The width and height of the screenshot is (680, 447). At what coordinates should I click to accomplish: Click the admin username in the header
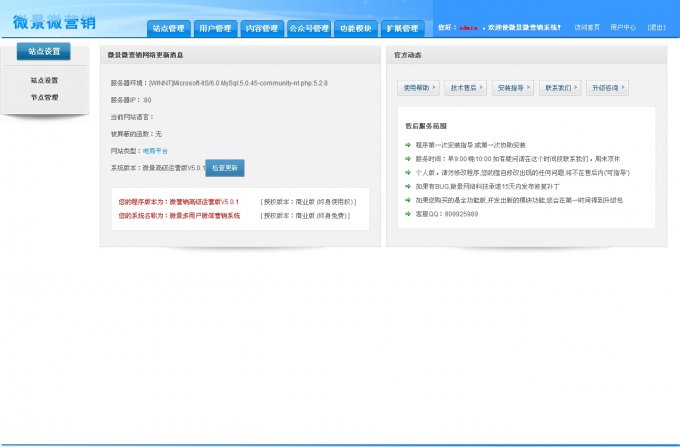click(x=468, y=28)
